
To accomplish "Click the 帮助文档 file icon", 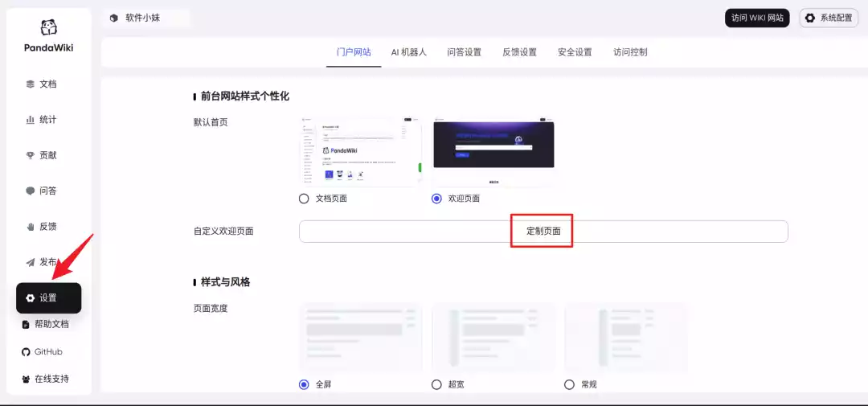I will coord(26,325).
